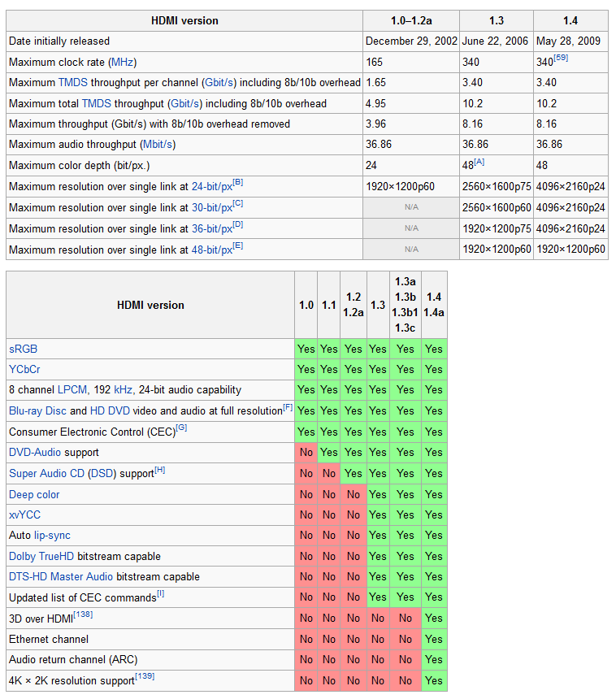Open the Deep color link
Screen dimensions: 616x699
click(34, 495)
